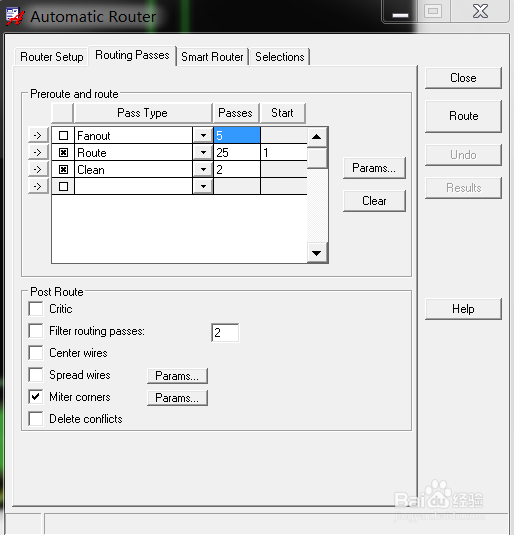Screen dimensions: 514x535
Task: Click the Undo button
Action: coord(463,155)
